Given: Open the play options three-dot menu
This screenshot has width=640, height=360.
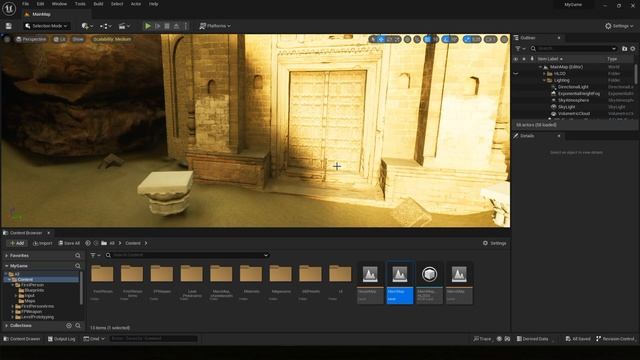Looking at the screenshot, I should (186, 26).
